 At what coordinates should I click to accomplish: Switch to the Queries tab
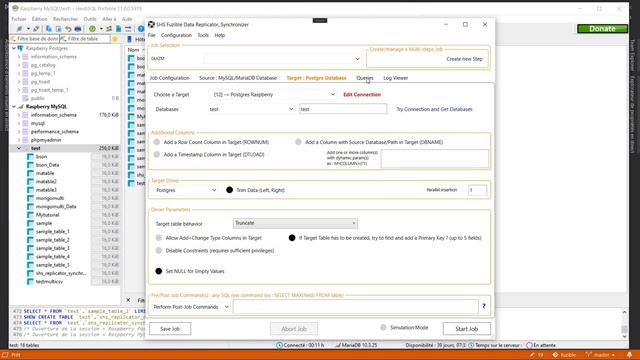pyautogui.click(x=365, y=78)
